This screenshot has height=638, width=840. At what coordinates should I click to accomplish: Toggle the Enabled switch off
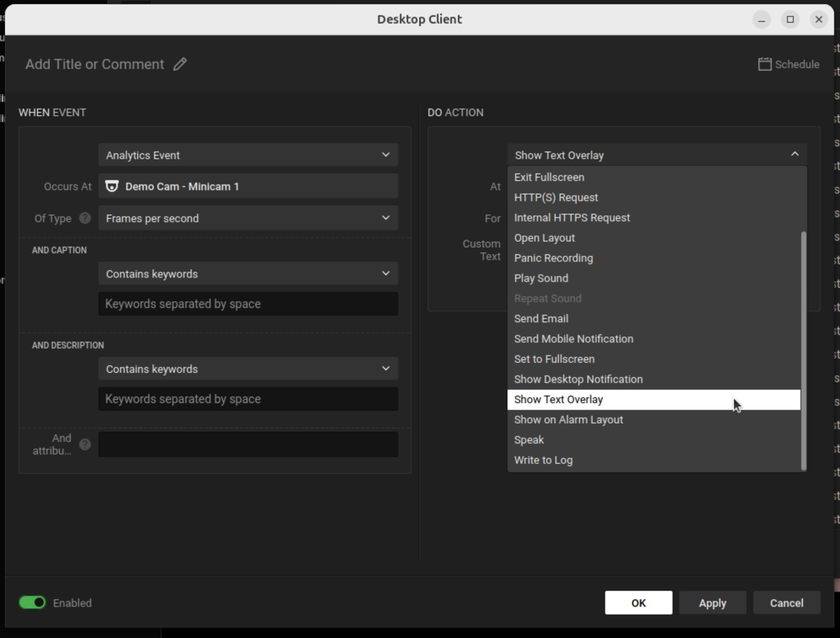(32, 603)
